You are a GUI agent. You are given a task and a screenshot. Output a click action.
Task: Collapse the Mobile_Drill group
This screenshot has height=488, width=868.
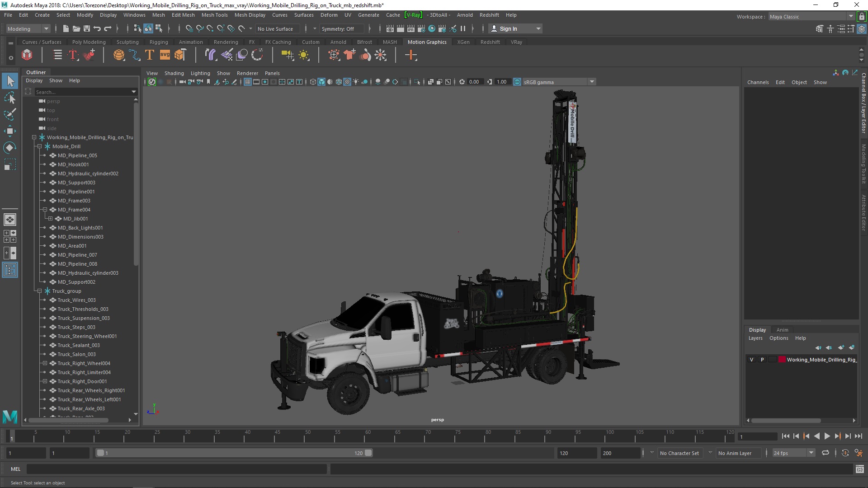[x=39, y=146]
